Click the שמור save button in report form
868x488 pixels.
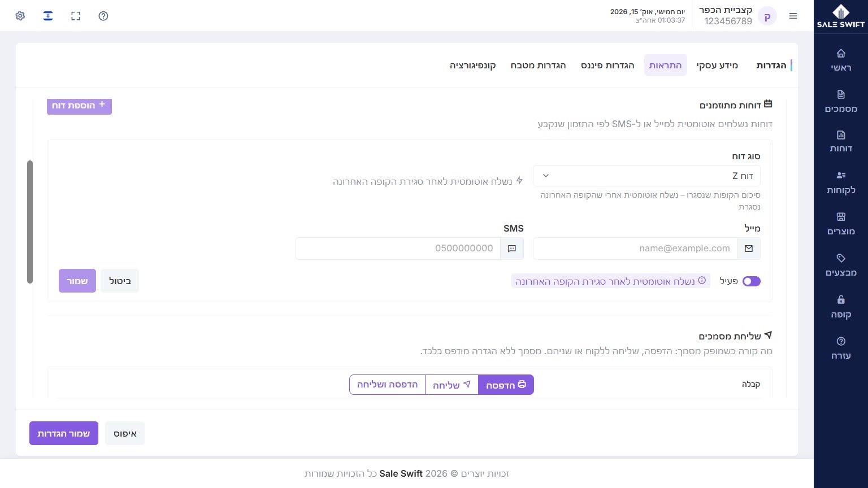pos(77,281)
